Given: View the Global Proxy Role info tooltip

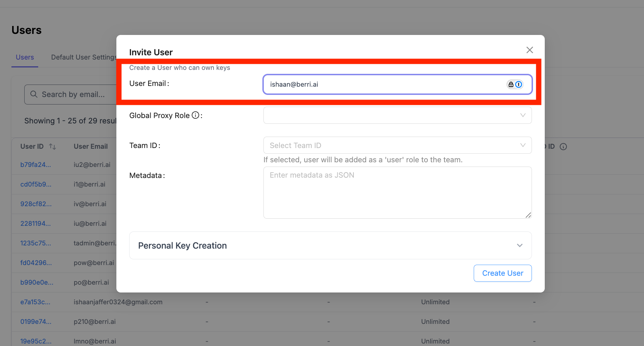Looking at the screenshot, I should [x=195, y=115].
